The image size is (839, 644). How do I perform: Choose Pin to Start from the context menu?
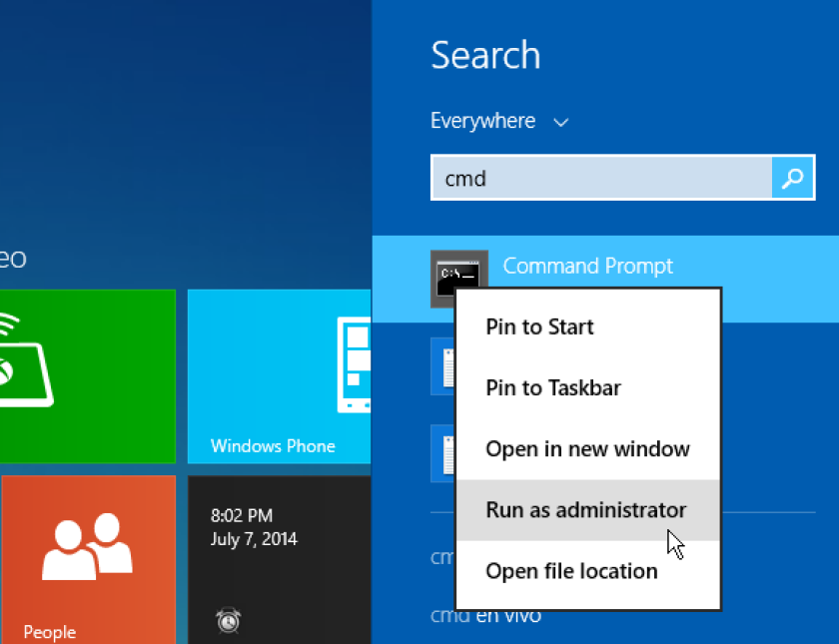click(539, 326)
